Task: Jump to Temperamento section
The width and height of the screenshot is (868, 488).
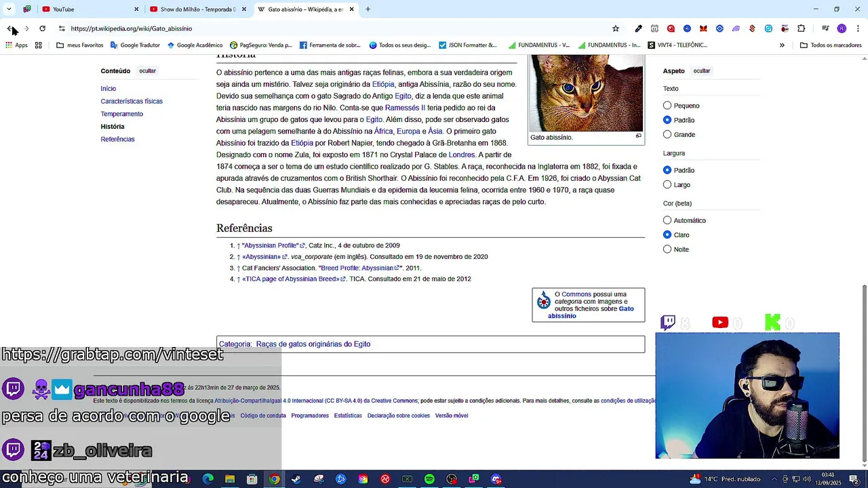Action: 122,114
